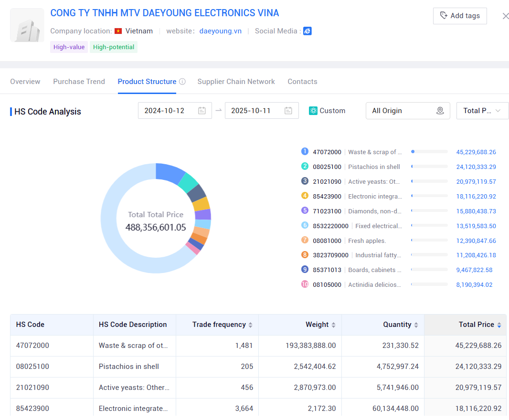
Task: Open the daeyoung.vn website link
Action: point(221,31)
